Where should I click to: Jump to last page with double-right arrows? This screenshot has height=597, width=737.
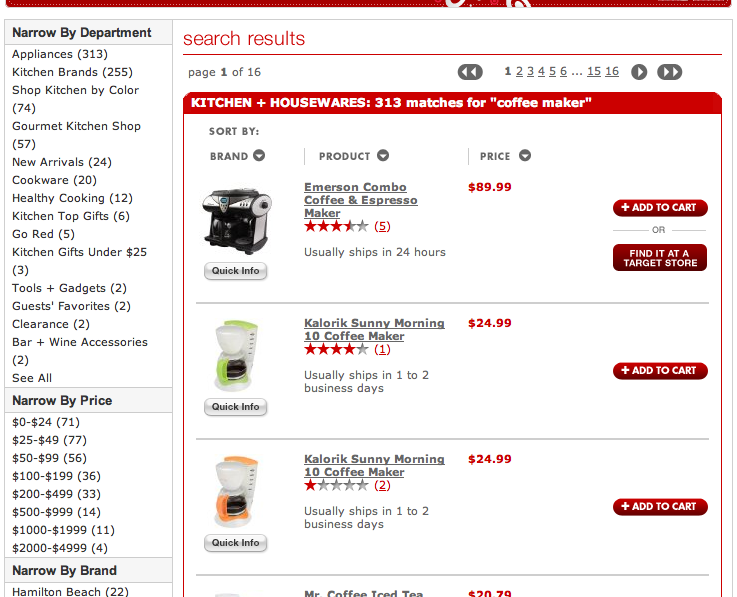click(669, 72)
